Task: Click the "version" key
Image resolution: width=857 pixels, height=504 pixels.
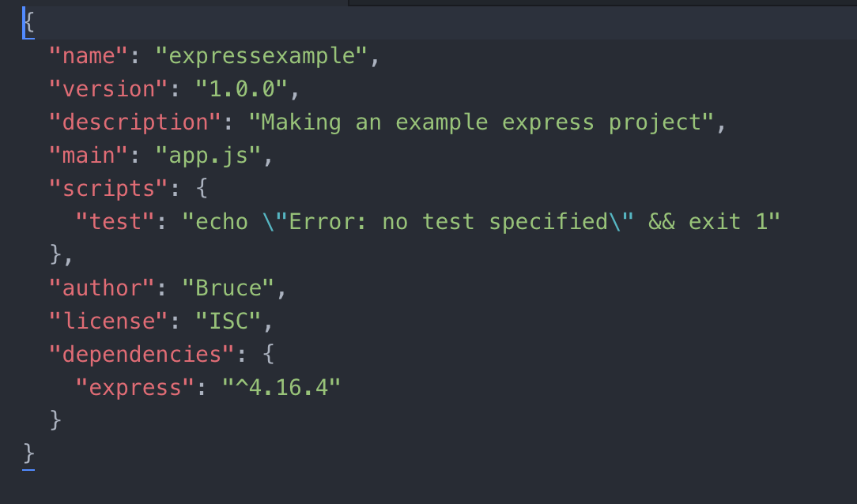Action: tap(109, 89)
